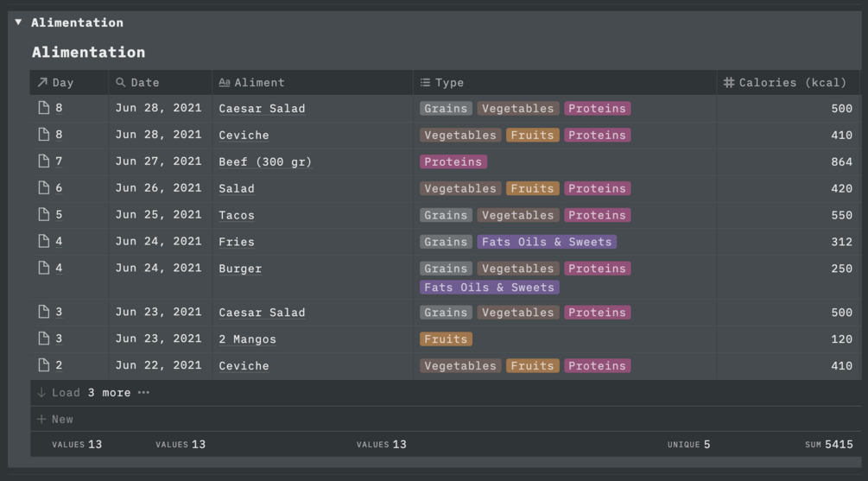This screenshot has height=481, width=868.
Task: Click the Date column search icon
Action: 121,83
